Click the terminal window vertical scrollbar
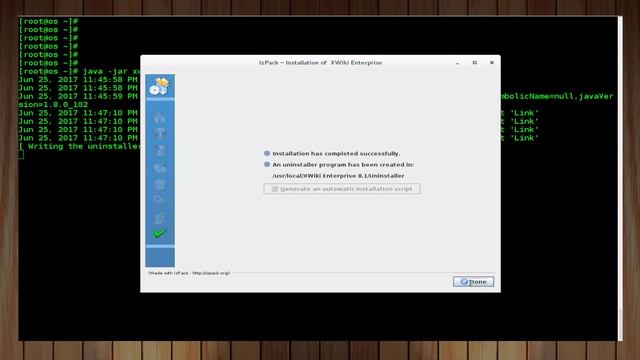Viewport: 640px width, 360px height. pos(620,178)
